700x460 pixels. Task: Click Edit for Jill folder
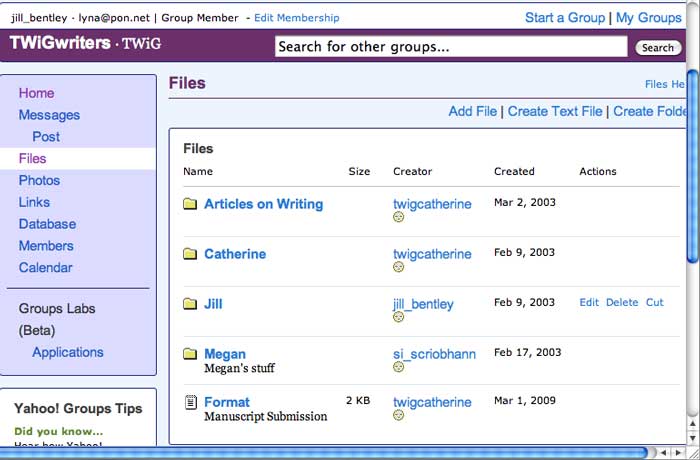coord(589,302)
